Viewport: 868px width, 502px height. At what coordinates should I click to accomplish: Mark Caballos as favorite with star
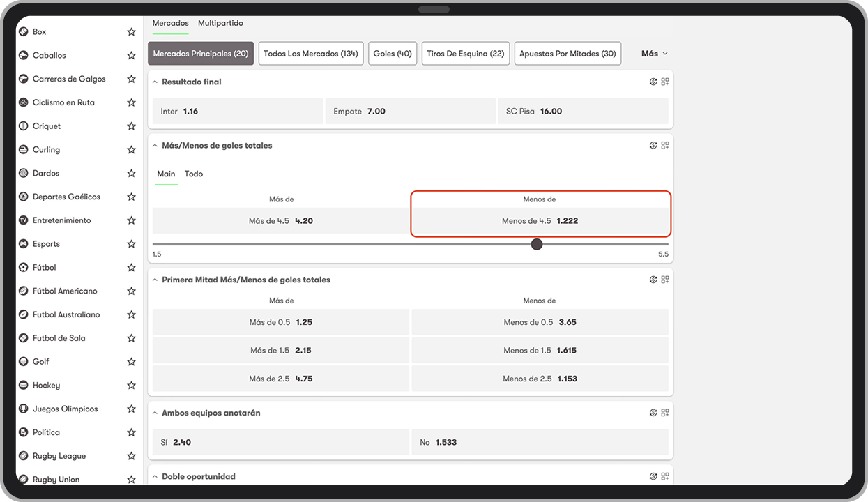(x=131, y=56)
